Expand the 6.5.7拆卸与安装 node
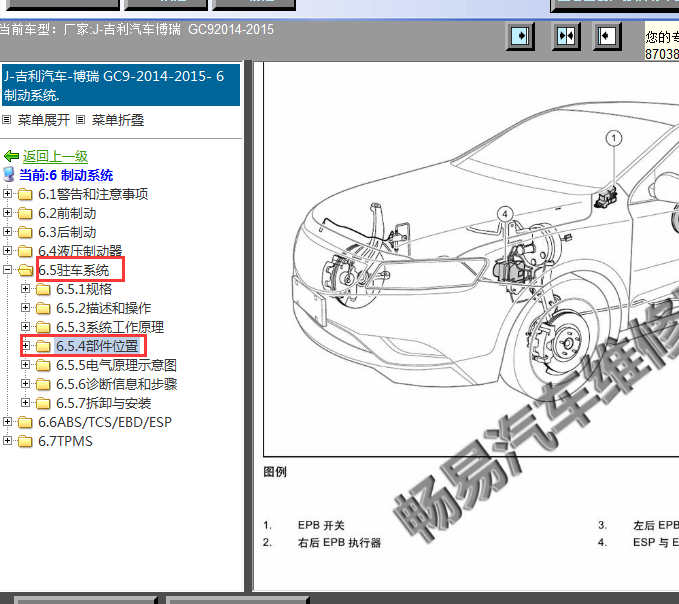 (x=26, y=403)
